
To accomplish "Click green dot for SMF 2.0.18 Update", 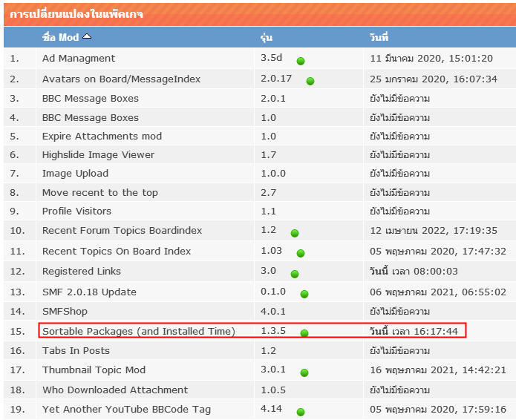I will tap(304, 294).
